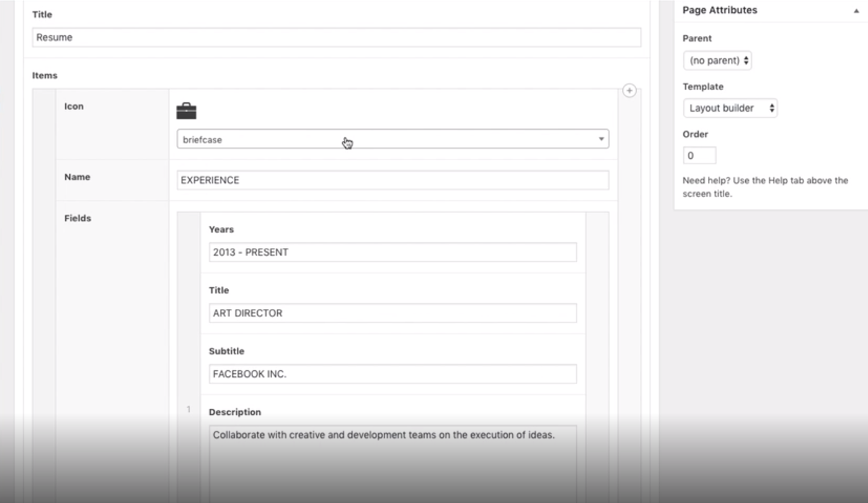Screen dimensions: 868x503
Task: Click the EXPERIENCE name field
Action: [392, 180]
